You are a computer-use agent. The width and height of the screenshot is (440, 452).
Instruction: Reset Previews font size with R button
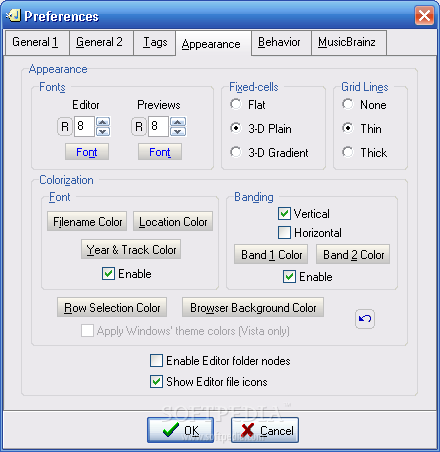click(x=139, y=127)
